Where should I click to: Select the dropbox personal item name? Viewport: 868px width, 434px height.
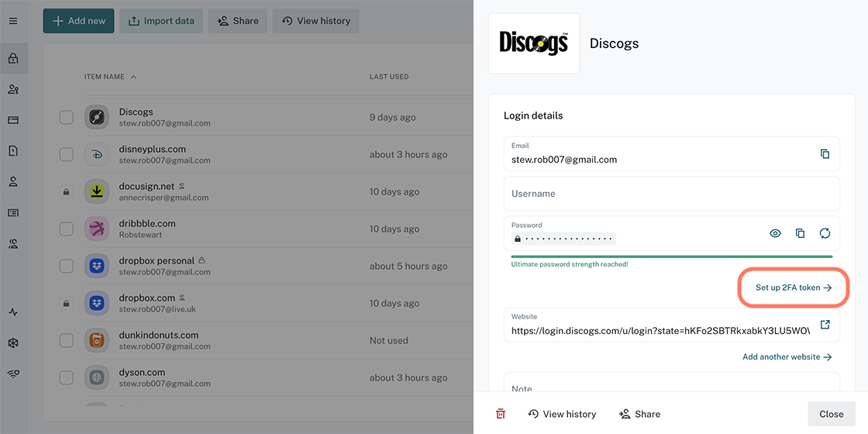pos(157,260)
